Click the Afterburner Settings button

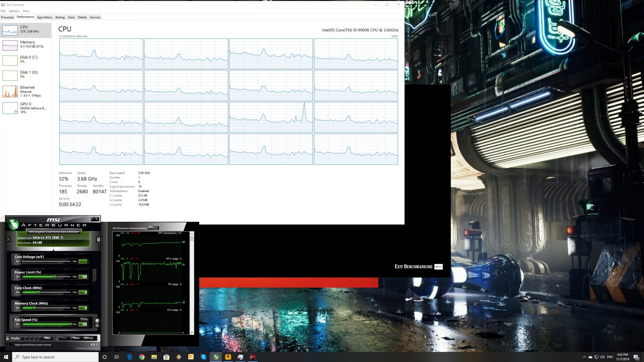pos(89,338)
